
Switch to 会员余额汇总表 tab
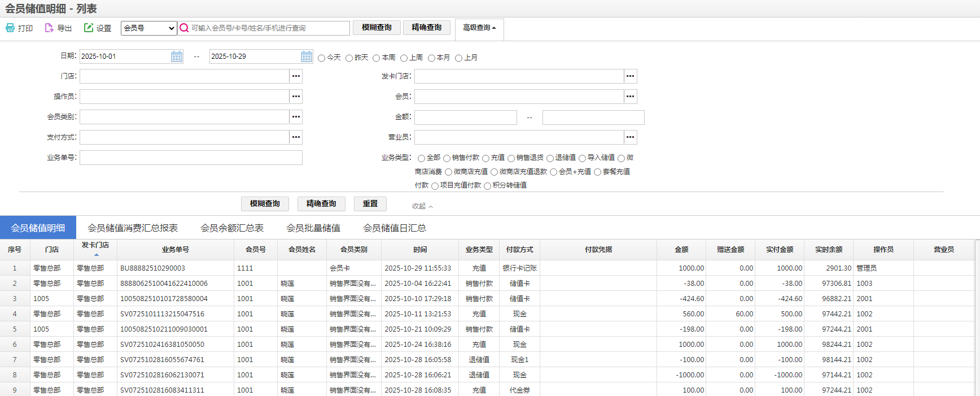point(232,228)
